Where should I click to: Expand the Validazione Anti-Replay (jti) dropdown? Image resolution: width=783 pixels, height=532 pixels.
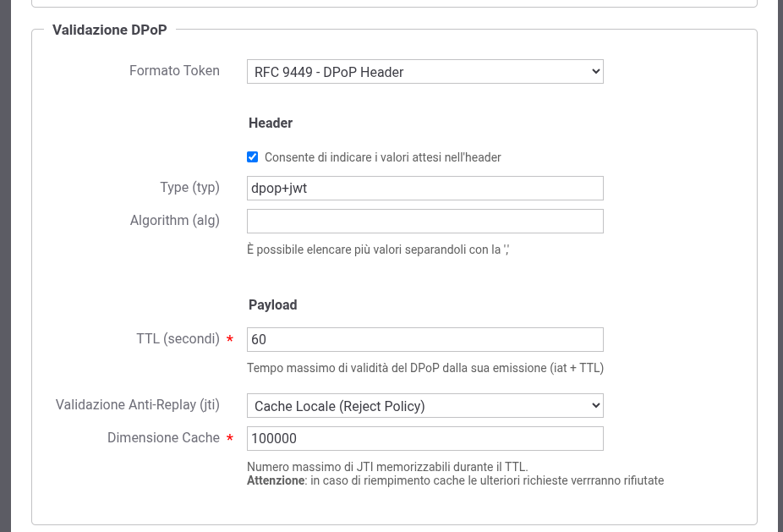[x=424, y=406]
